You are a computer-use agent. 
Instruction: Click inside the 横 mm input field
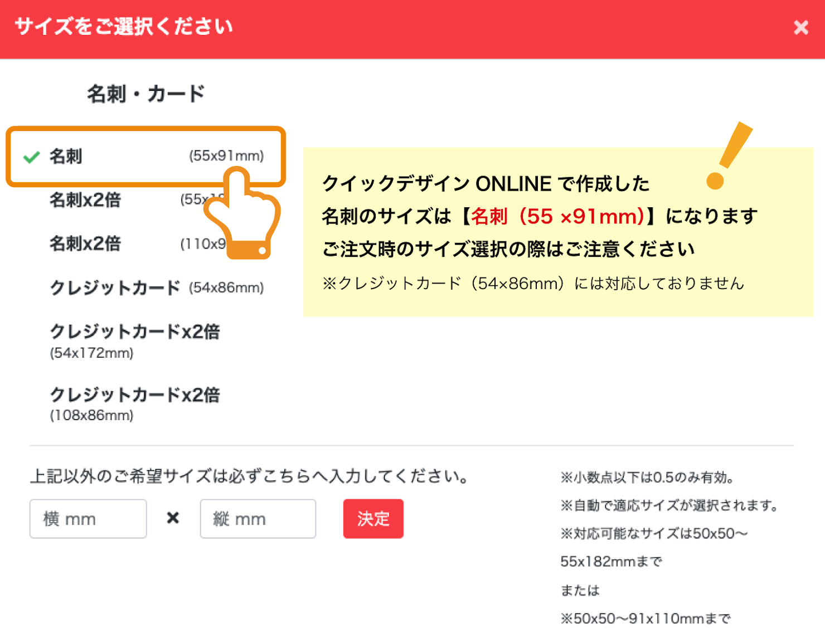pyautogui.click(x=88, y=518)
